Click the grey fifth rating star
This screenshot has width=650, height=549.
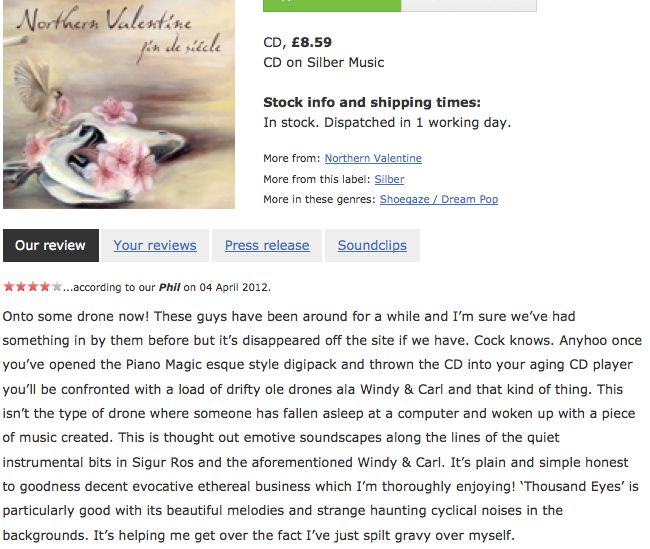click(57, 287)
